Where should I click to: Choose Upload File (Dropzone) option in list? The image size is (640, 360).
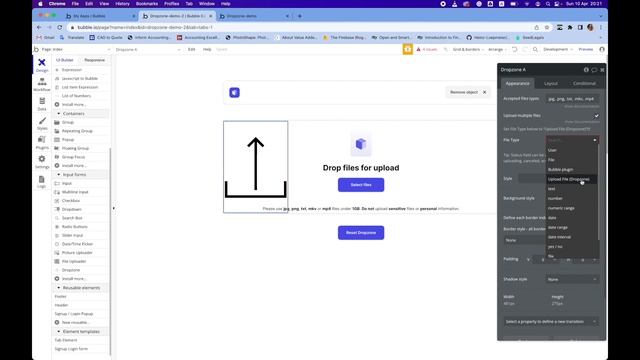click(x=571, y=179)
